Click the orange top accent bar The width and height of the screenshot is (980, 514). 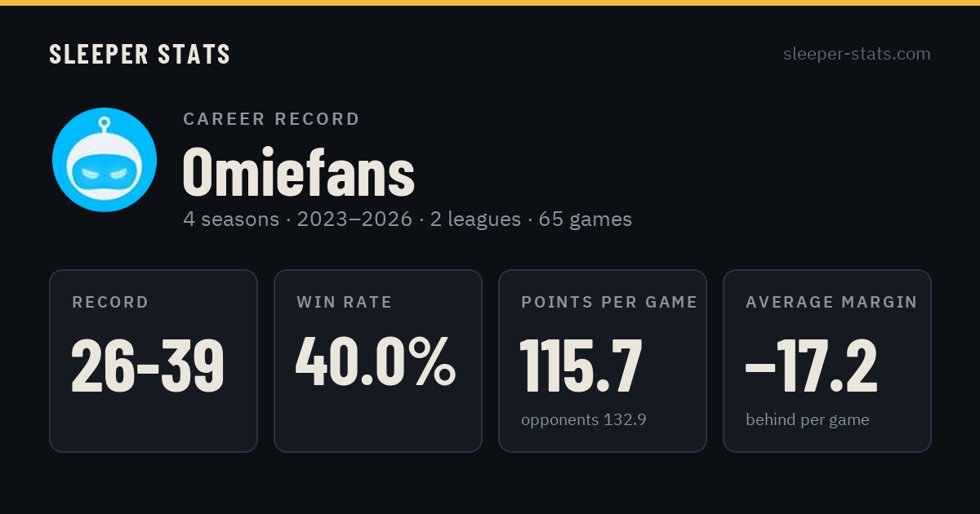[x=490, y=2]
